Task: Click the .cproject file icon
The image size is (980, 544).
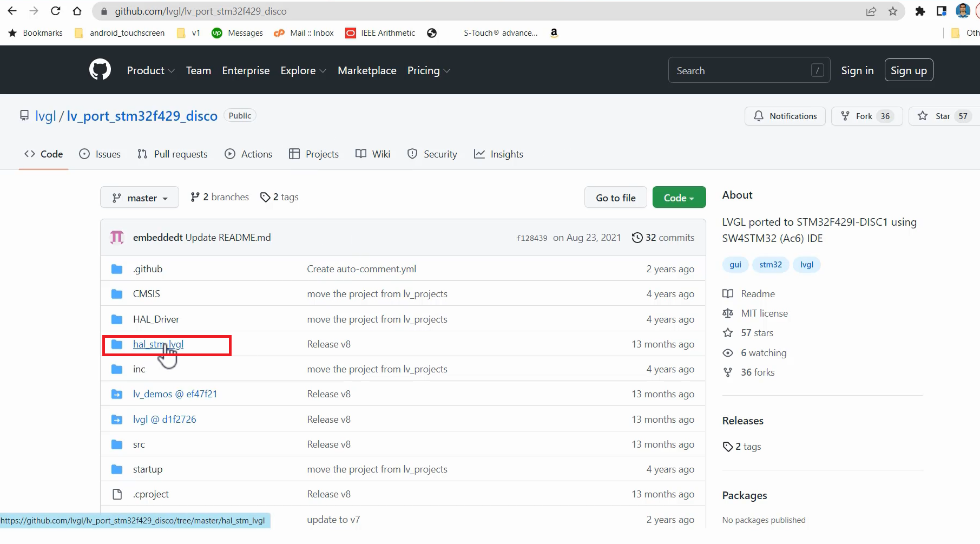Action: point(117,494)
